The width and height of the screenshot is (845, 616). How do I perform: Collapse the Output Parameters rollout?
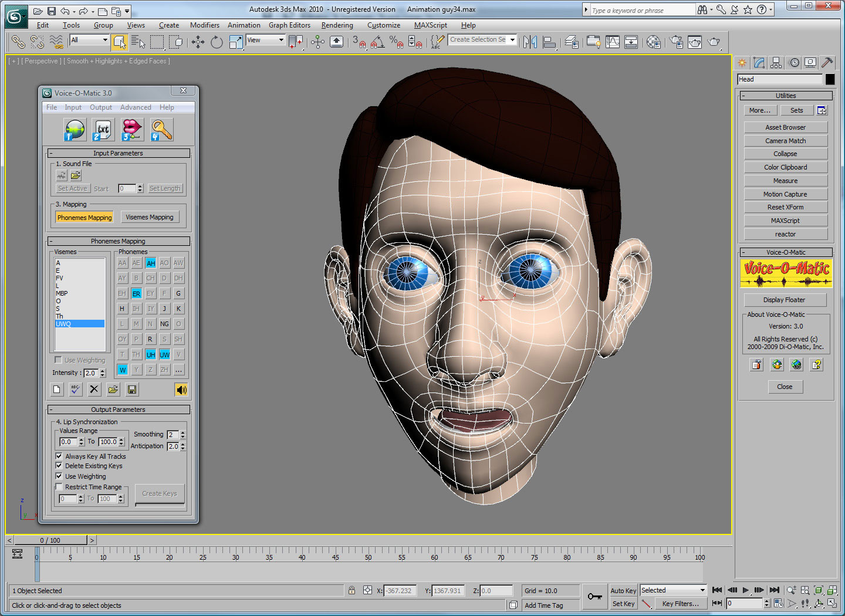[x=118, y=409]
